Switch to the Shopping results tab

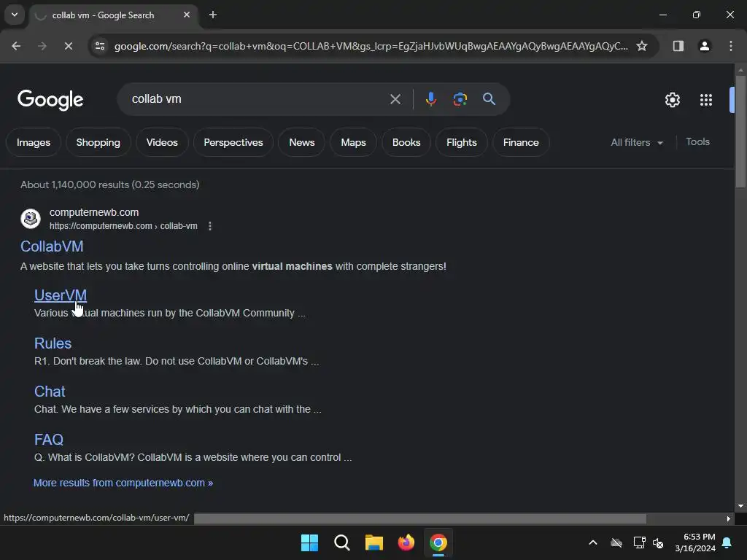tap(98, 142)
